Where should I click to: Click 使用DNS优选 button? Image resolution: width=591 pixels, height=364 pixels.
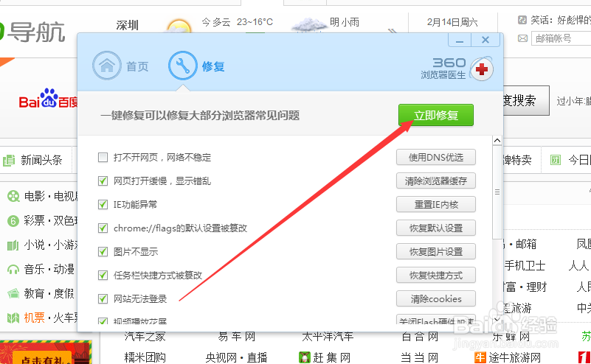click(436, 158)
